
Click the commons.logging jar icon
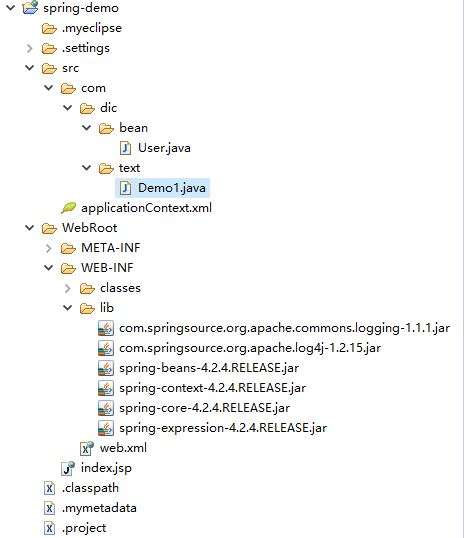pyautogui.click(x=106, y=328)
